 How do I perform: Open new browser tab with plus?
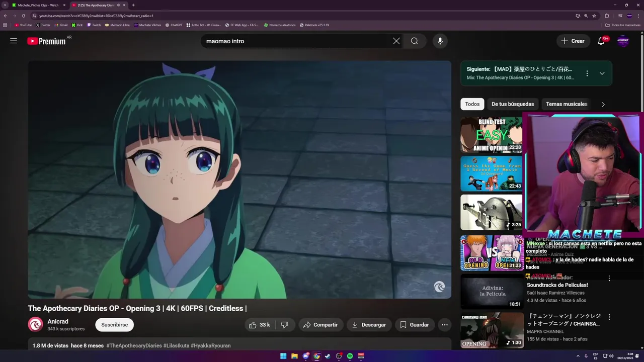(x=133, y=5)
